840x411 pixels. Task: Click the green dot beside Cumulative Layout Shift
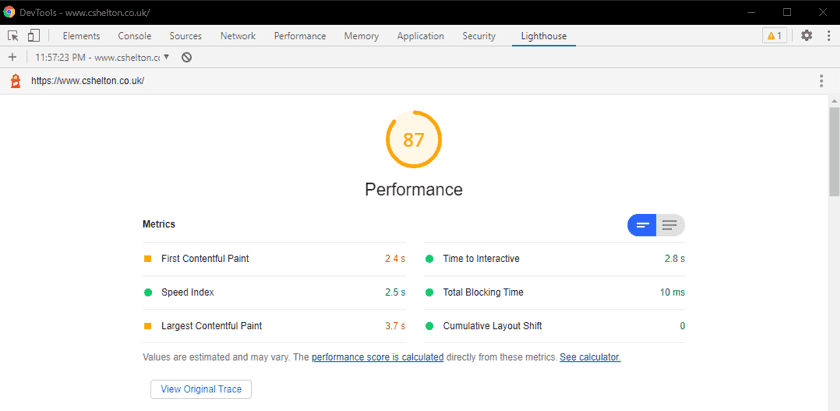point(429,326)
